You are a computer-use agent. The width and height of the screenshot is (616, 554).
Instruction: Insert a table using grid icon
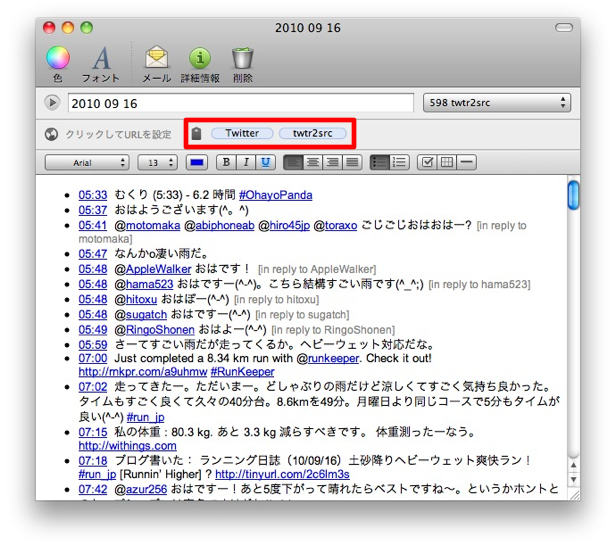(446, 161)
